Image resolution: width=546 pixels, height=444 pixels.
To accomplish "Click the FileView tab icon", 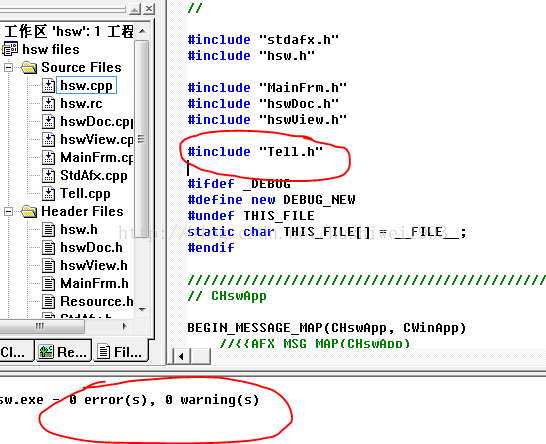I will pos(103,352).
